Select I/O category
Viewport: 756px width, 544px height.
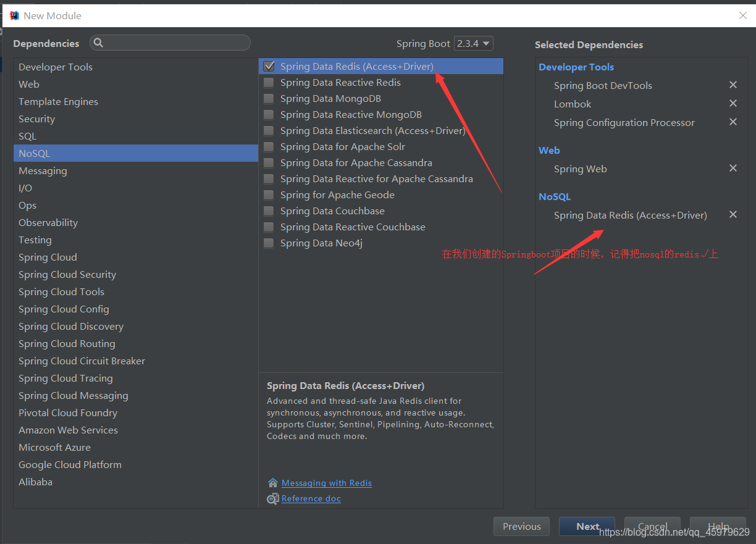[136, 188]
